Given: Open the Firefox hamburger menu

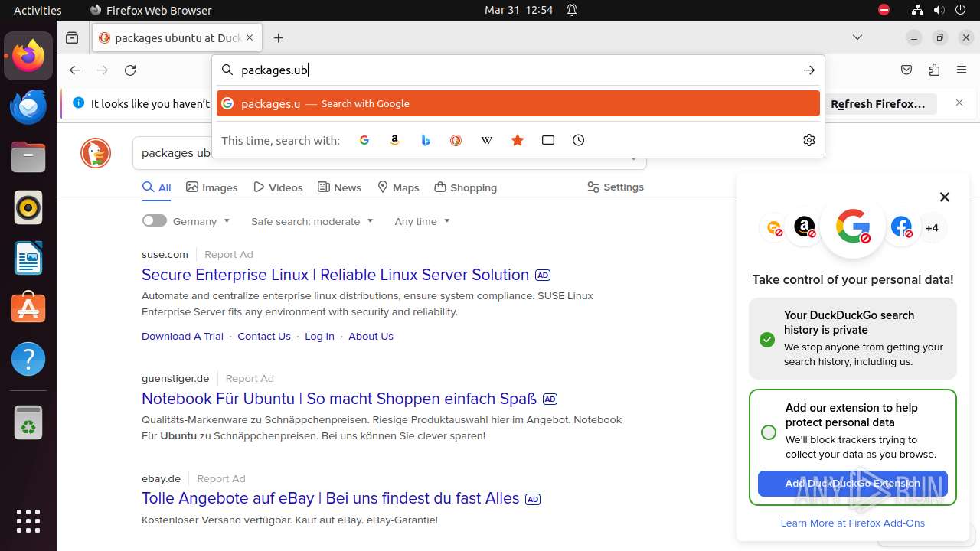Looking at the screenshot, I should tap(962, 70).
